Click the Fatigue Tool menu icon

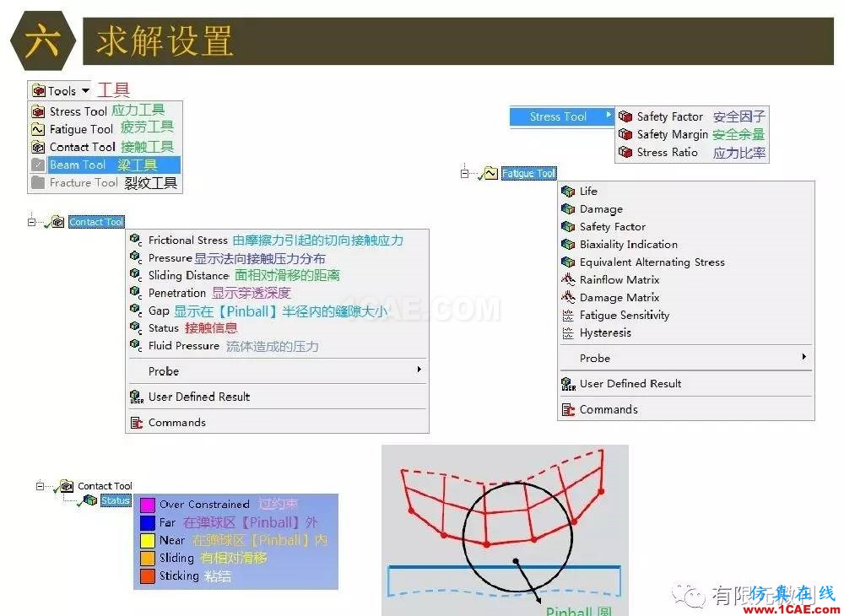[38, 129]
